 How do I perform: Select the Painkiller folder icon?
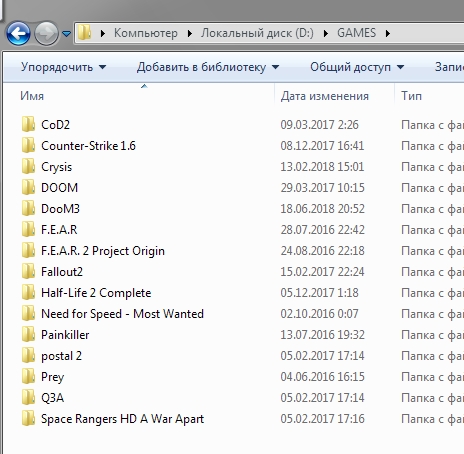pyautogui.click(x=28, y=334)
